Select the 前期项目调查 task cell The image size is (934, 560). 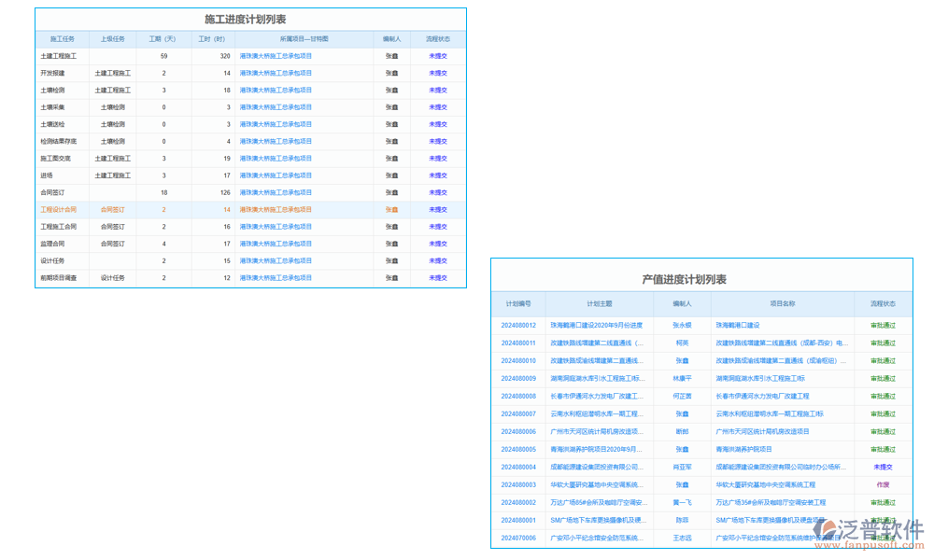(x=58, y=278)
